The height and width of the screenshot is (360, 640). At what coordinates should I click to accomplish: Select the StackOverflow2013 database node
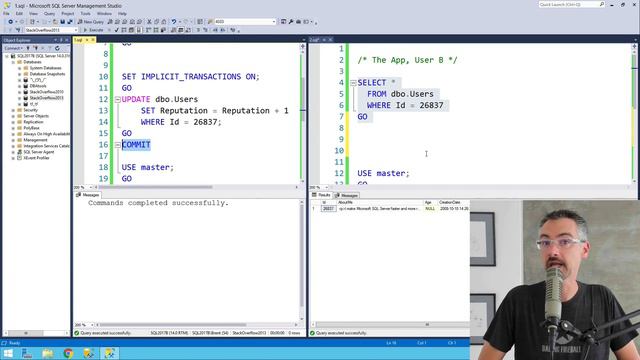(x=46, y=98)
